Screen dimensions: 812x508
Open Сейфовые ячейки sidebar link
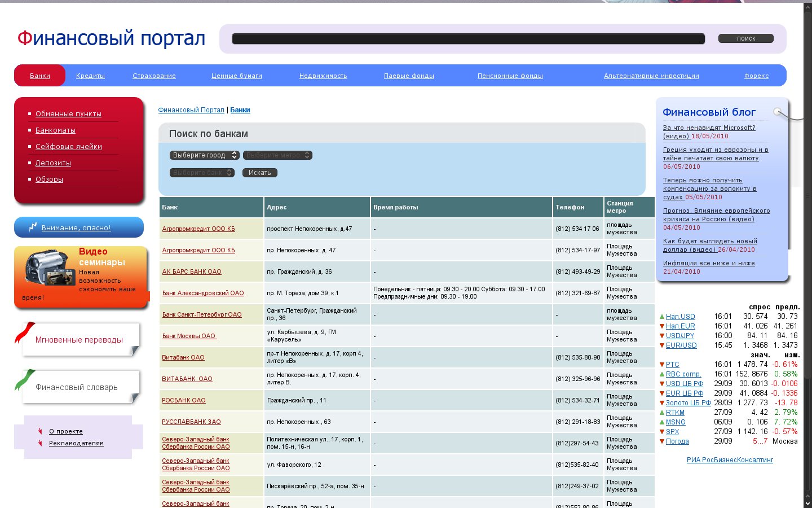click(x=69, y=146)
